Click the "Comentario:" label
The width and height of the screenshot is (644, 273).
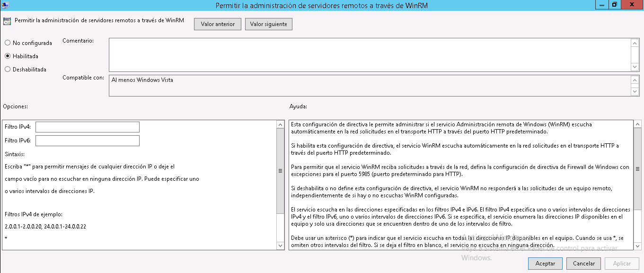78,41
